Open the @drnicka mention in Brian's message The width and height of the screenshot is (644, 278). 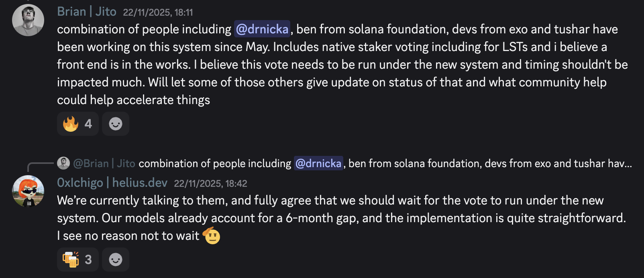(262, 29)
